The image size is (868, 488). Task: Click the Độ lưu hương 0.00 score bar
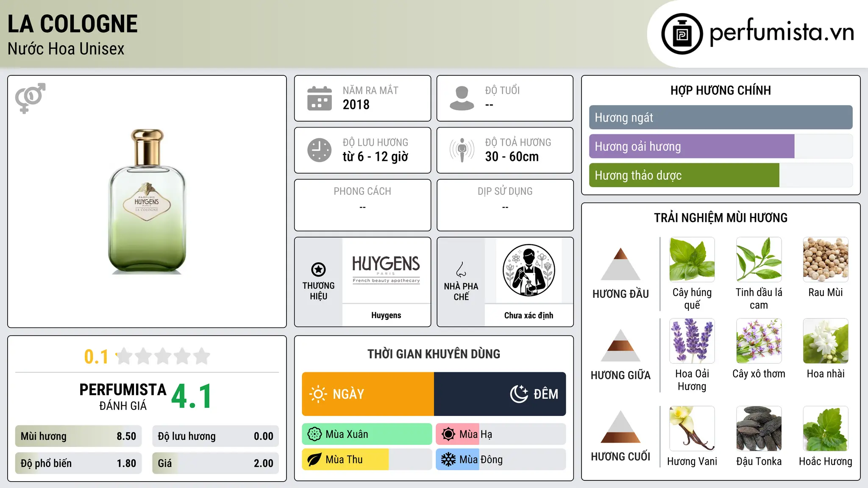pyautogui.click(x=215, y=436)
